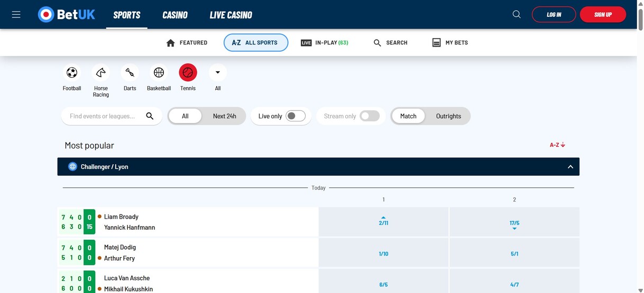Pick the Basketball sport icon
644x293 pixels.
click(159, 73)
